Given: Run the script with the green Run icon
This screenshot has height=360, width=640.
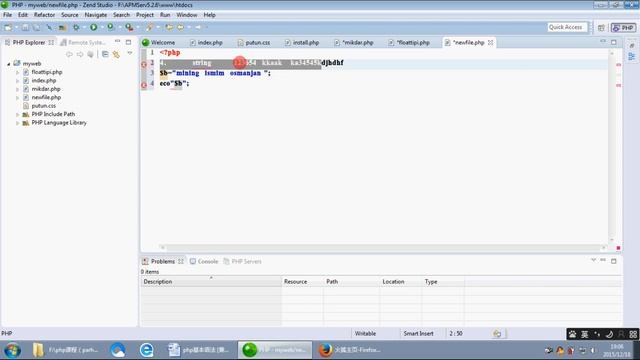Looking at the screenshot, I should coord(93,27).
